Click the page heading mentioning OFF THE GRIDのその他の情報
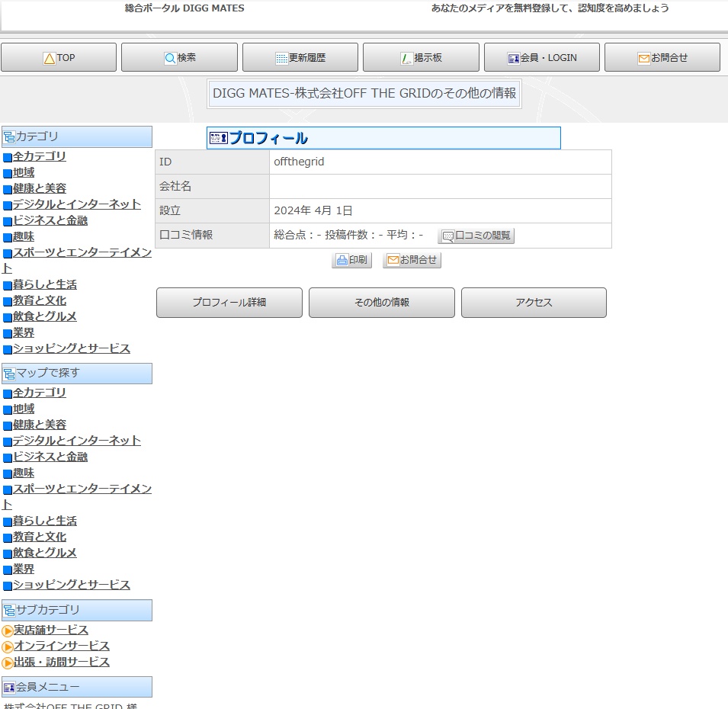The width and height of the screenshot is (728, 709). 364,93
